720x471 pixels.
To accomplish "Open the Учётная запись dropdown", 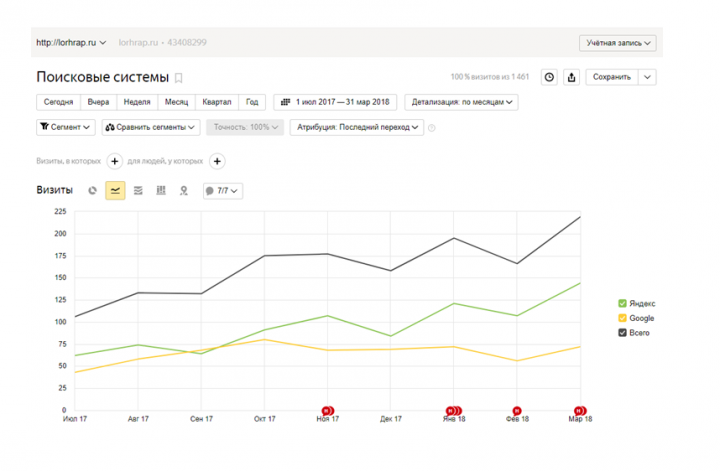I will [x=618, y=43].
